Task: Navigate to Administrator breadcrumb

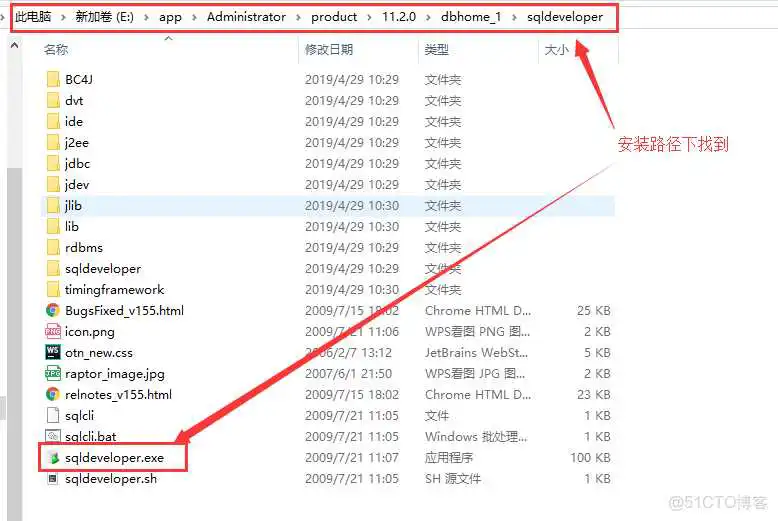Action: [246, 17]
